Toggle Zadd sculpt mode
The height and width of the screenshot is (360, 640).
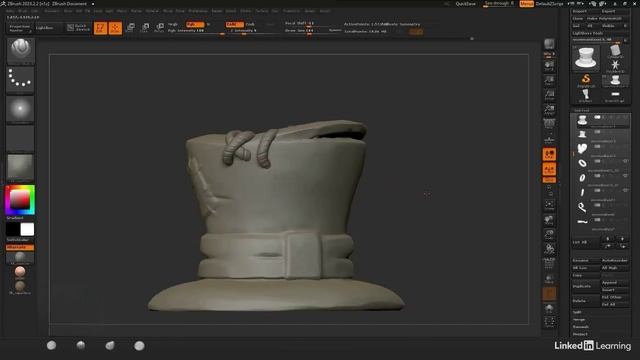tap(234, 24)
